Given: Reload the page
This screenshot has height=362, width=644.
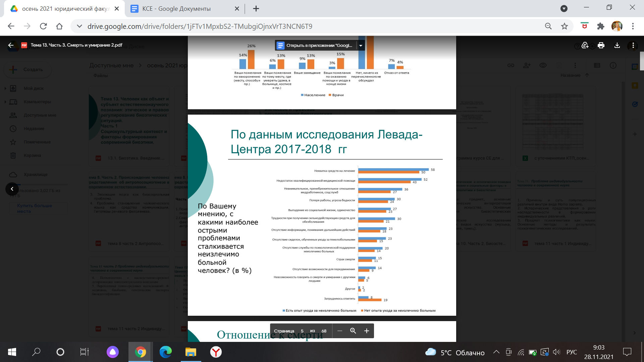Looking at the screenshot, I should pyautogui.click(x=43, y=26).
